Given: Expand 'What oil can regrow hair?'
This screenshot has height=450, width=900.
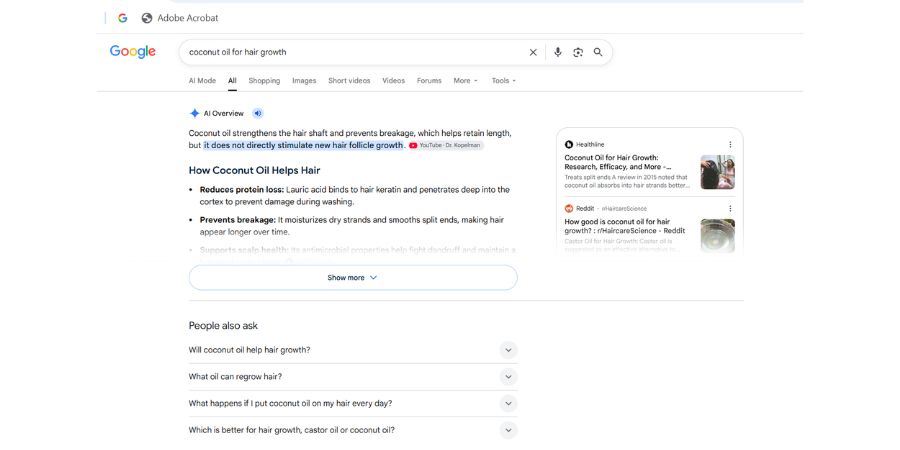Looking at the screenshot, I should pyautogui.click(x=353, y=377).
